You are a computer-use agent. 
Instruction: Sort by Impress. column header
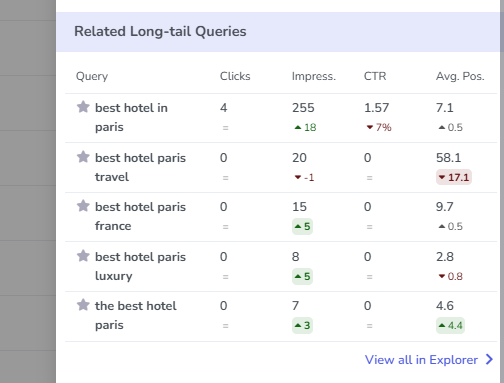(x=314, y=76)
